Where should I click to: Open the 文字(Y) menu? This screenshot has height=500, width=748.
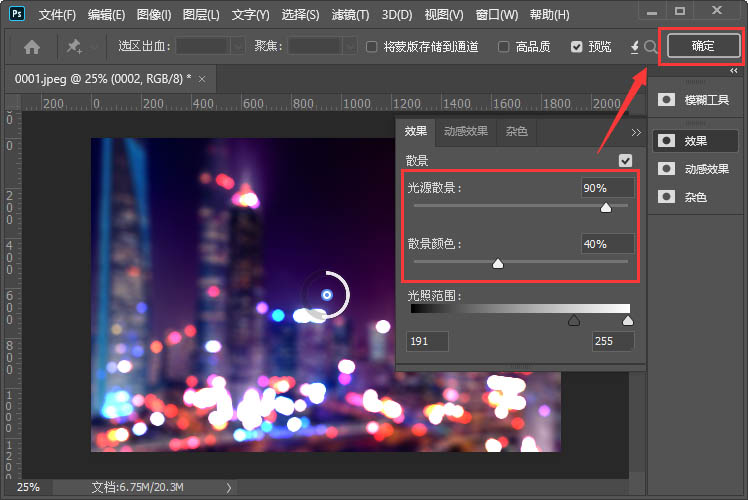coord(250,15)
